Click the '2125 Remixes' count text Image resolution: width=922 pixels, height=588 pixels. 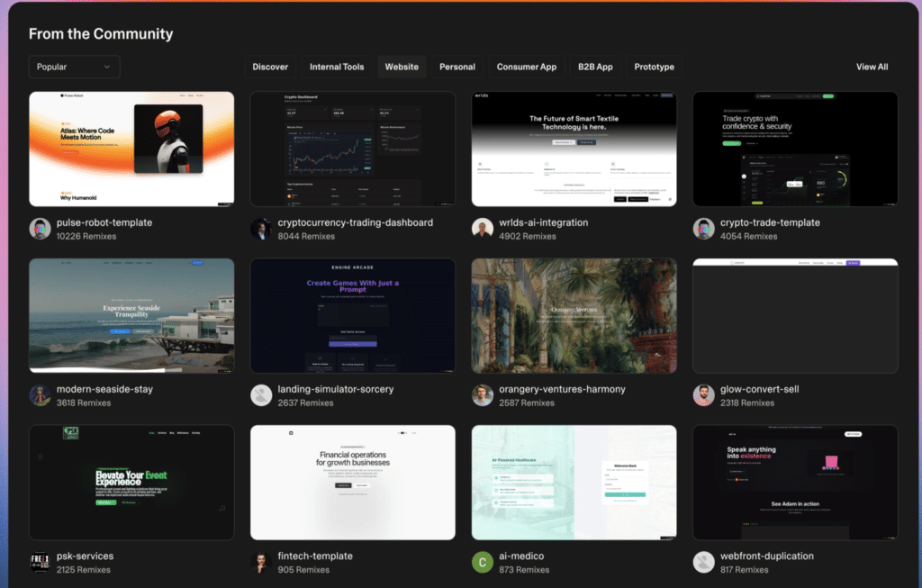point(84,570)
